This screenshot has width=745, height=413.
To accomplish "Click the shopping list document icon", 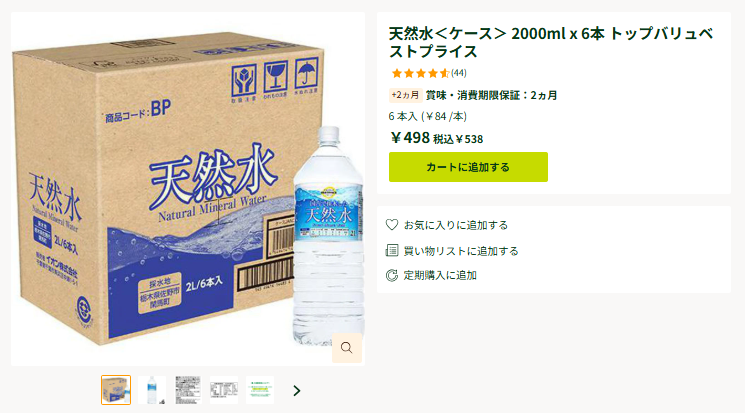I will (x=392, y=250).
